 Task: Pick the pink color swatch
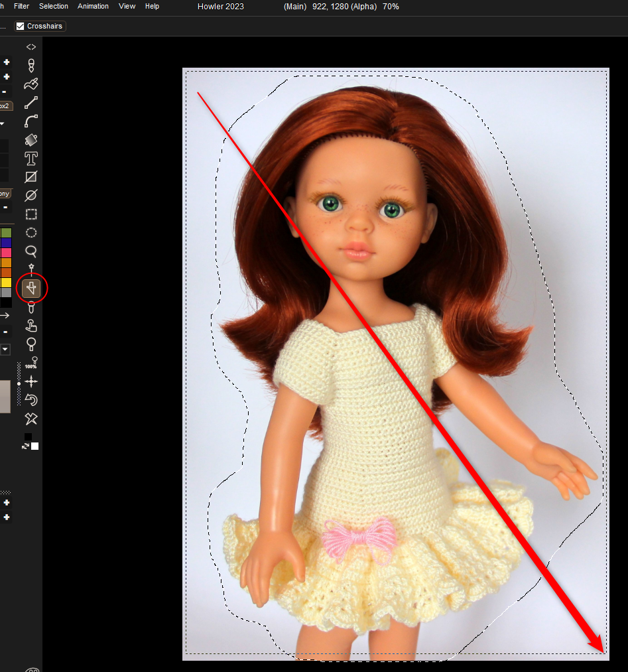click(6, 253)
